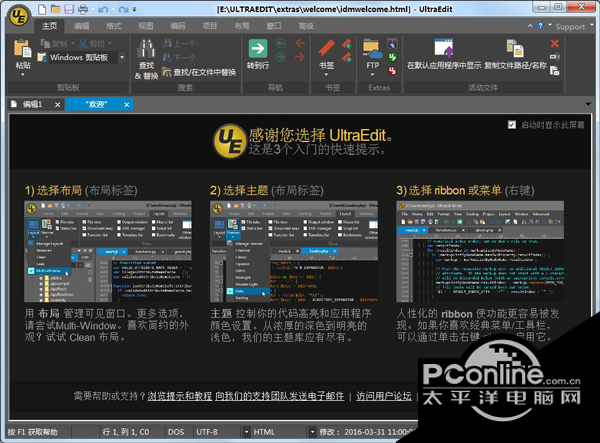Click the blue help question mark icon

click(x=540, y=26)
